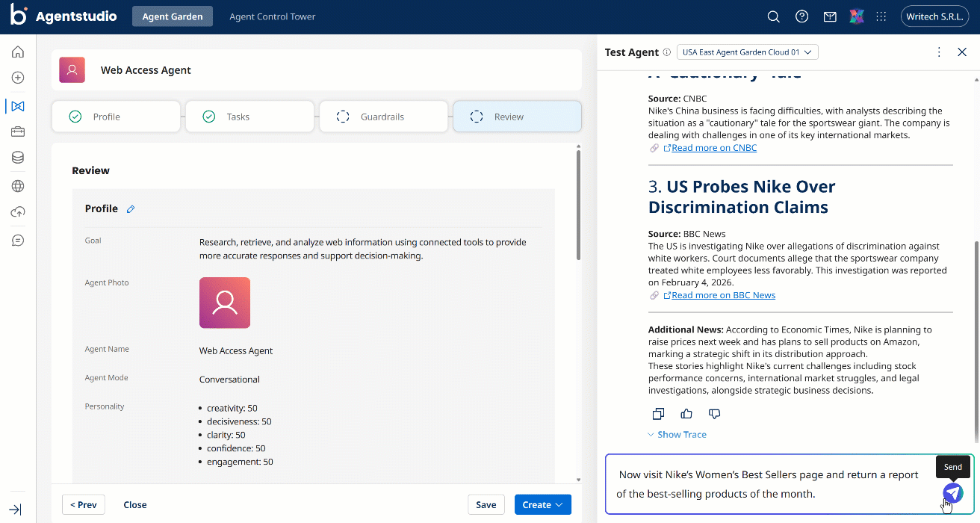Click 'engagement: 50' personality item

click(240, 462)
